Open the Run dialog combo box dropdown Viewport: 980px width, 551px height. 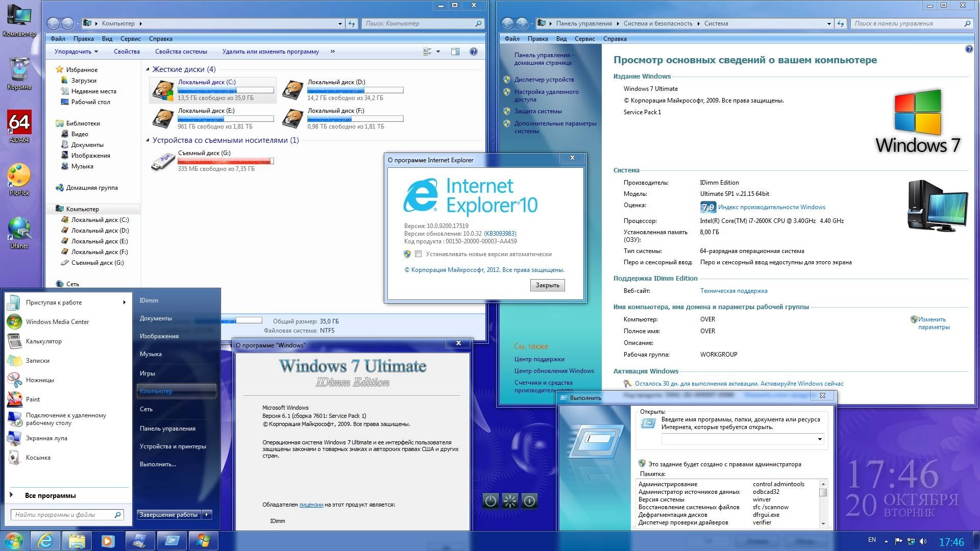(820, 439)
